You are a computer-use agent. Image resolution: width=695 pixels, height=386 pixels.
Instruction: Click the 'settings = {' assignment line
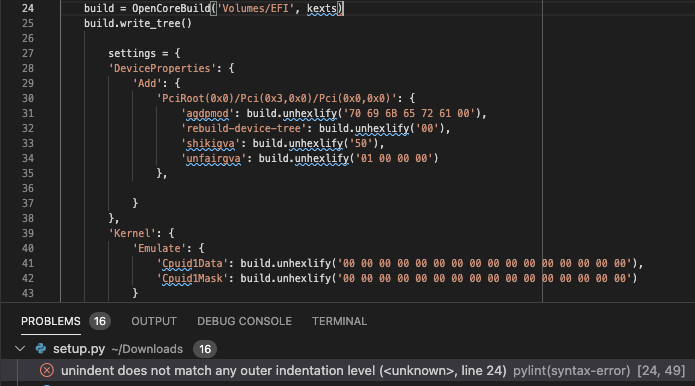point(144,54)
